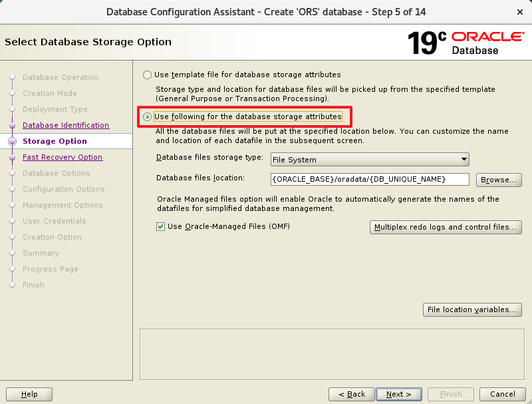Open Database files storage type dropdown
532x404 pixels.
click(370, 160)
